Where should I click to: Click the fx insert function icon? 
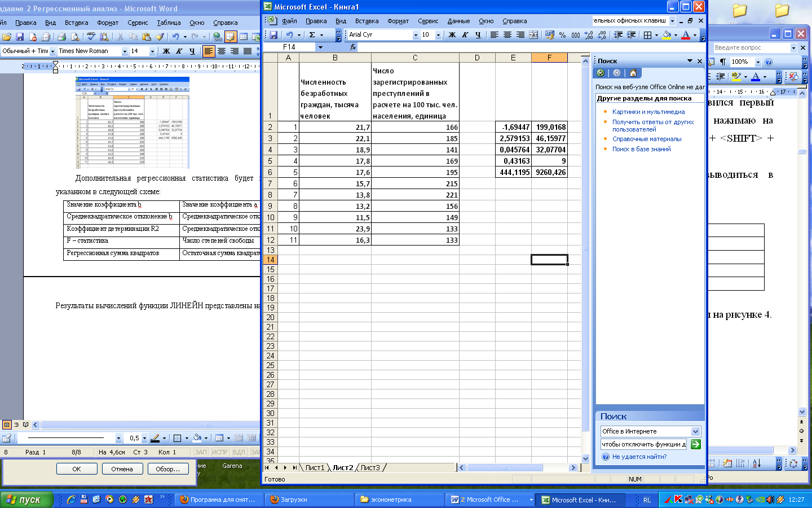tap(353, 47)
